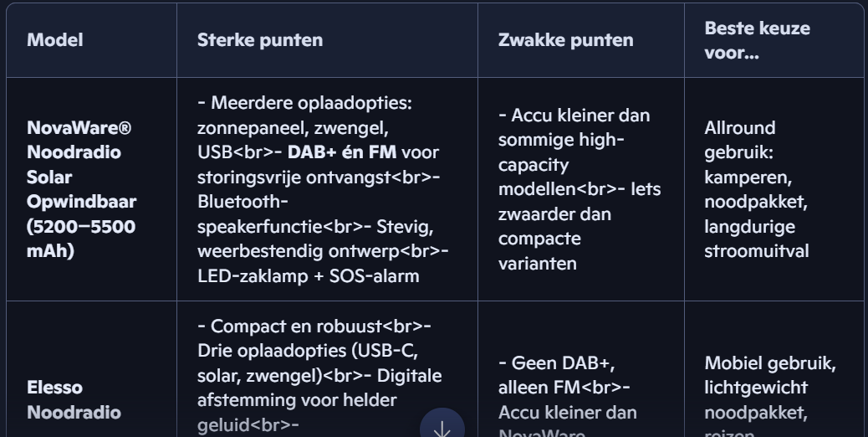
Task: Click the langdurige stroomuitval text
Action: point(756,239)
